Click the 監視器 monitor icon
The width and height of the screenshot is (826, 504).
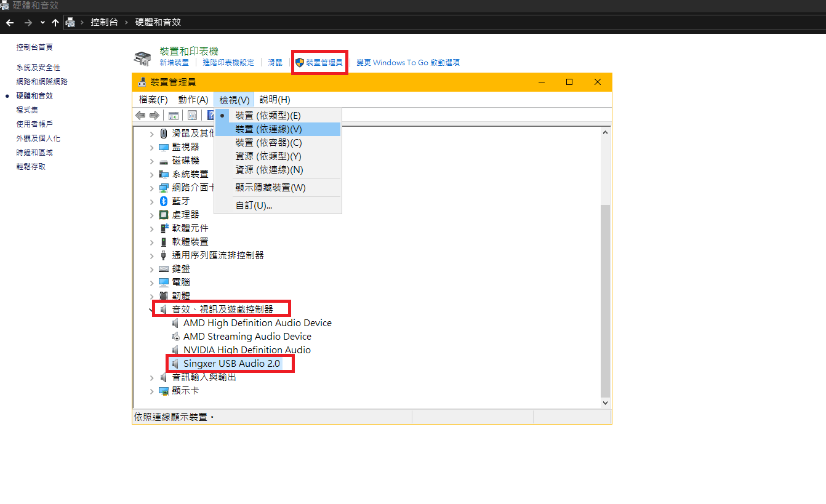pyautogui.click(x=164, y=147)
